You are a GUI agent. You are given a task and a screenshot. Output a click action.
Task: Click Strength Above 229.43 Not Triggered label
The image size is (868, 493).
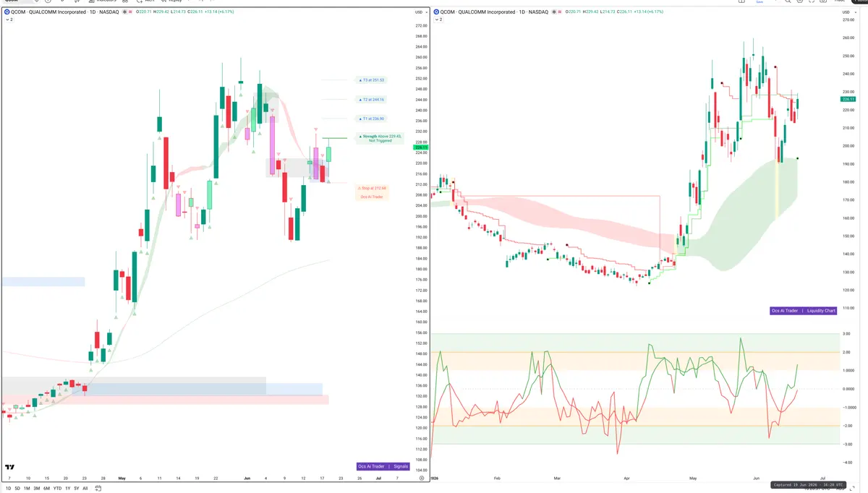380,138
